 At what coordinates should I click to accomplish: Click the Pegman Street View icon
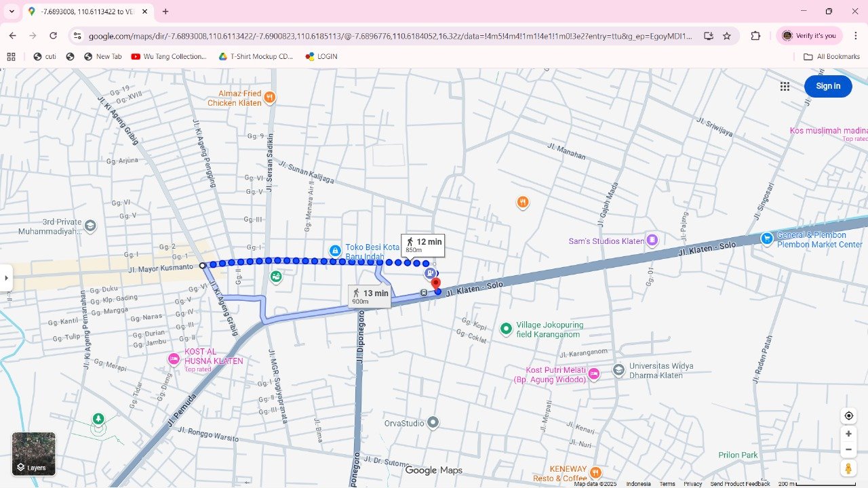(x=848, y=468)
